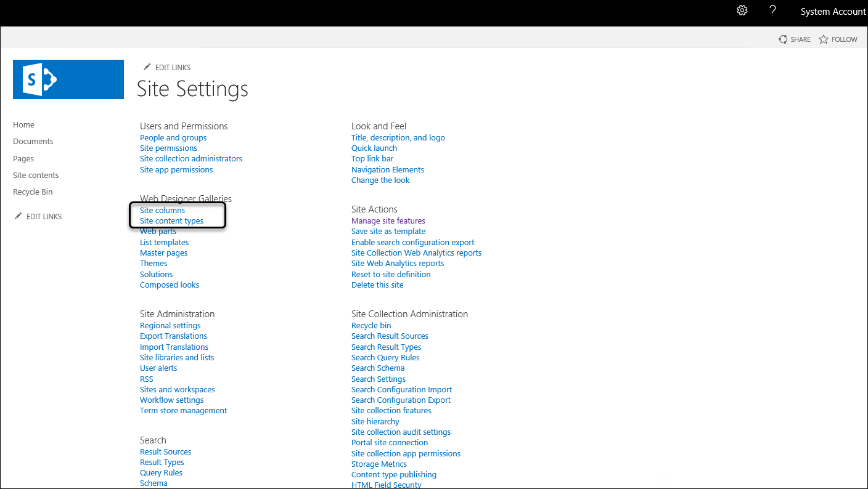The image size is (868, 489).
Task: Open Site collection administrators
Action: tap(191, 159)
